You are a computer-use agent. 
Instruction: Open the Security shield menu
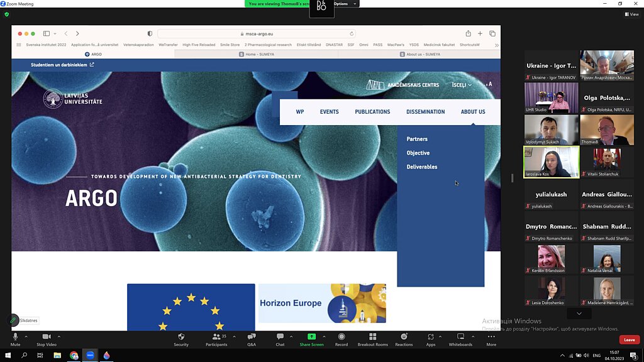tap(181, 339)
